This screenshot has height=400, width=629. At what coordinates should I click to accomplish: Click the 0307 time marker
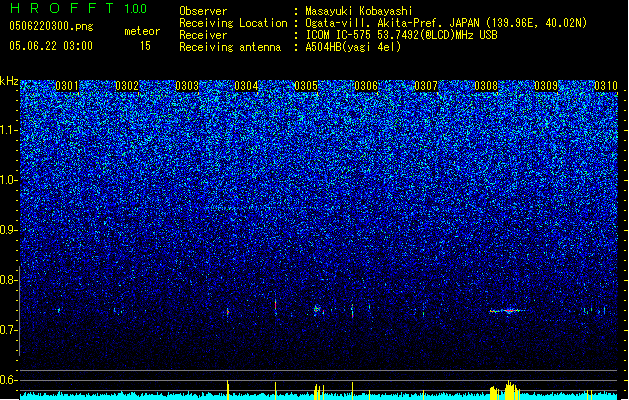tap(426, 86)
